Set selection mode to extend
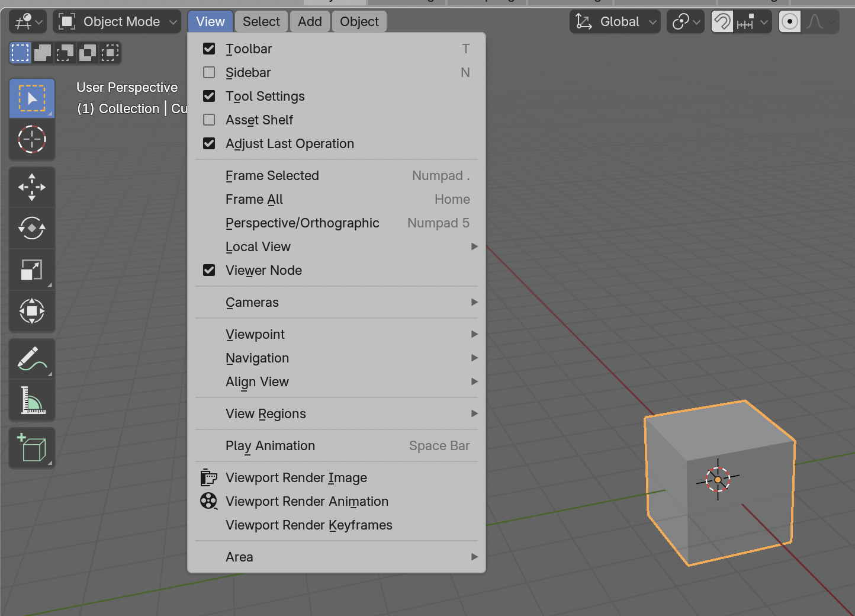 point(43,53)
